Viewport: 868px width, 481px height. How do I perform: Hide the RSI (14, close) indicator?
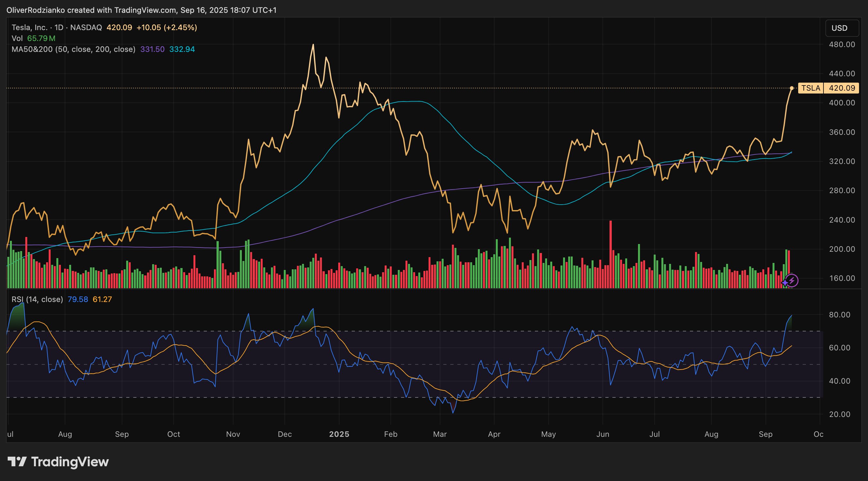[37, 299]
